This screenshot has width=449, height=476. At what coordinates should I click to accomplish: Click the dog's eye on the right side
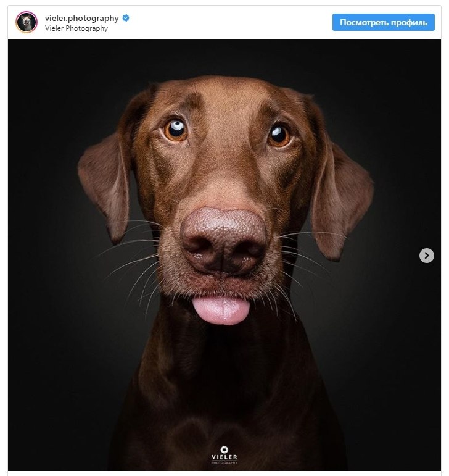click(279, 136)
